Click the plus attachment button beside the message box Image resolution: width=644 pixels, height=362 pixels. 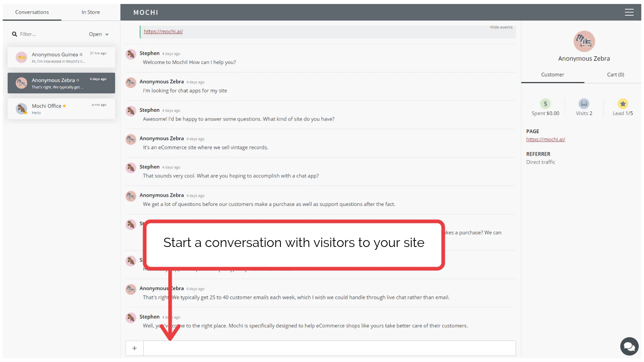[x=134, y=348]
